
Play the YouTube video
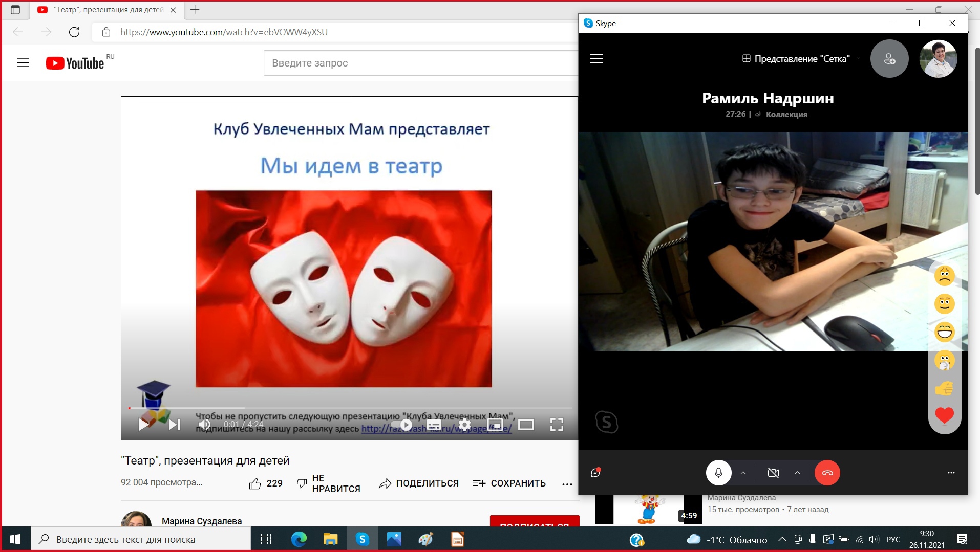click(x=143, y=425)
